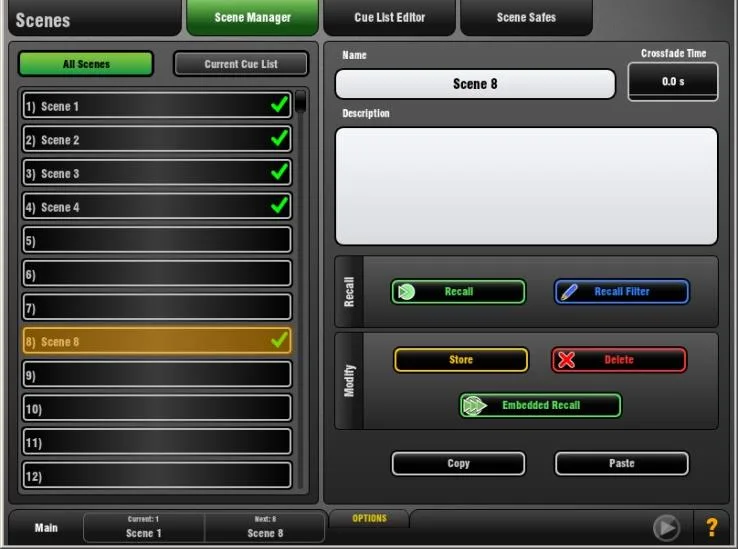
Task: Click the green checkmark on Scene 4
Action: pos(280,206)
